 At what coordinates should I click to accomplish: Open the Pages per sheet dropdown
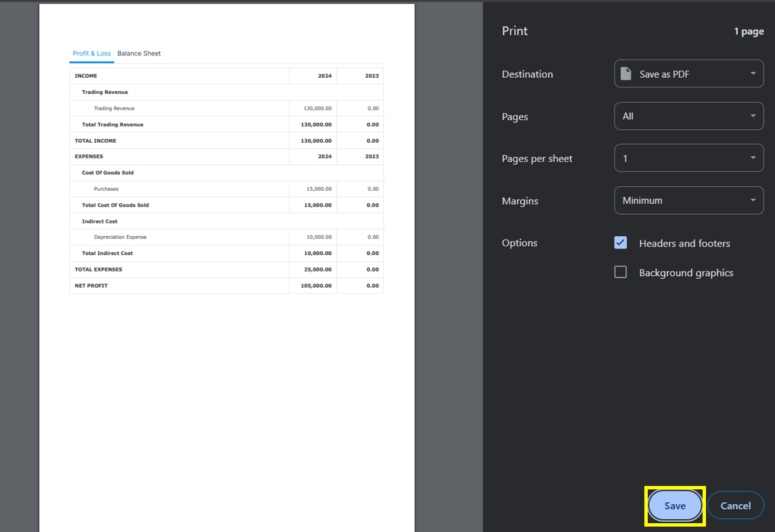click(x=689, y=158)
